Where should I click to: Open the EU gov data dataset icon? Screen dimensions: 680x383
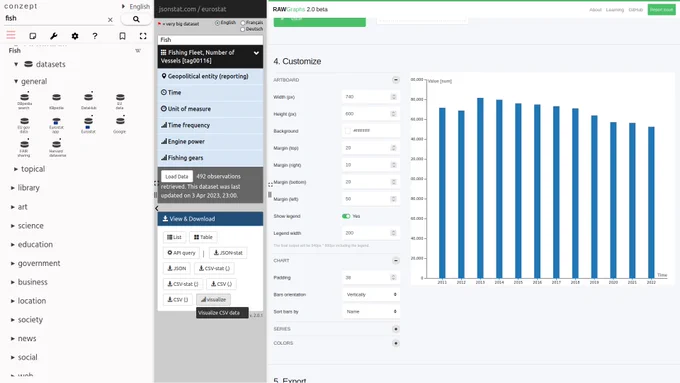point(24,124)
